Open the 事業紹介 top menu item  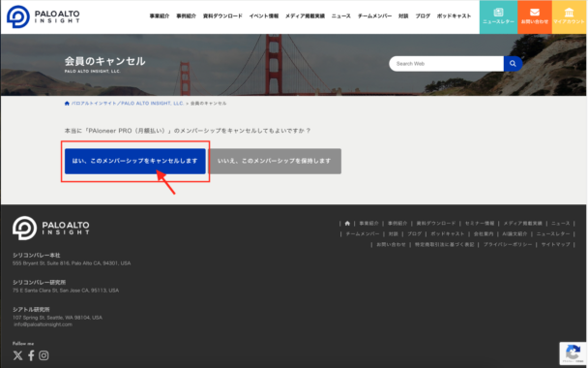(x=160, y=16)
